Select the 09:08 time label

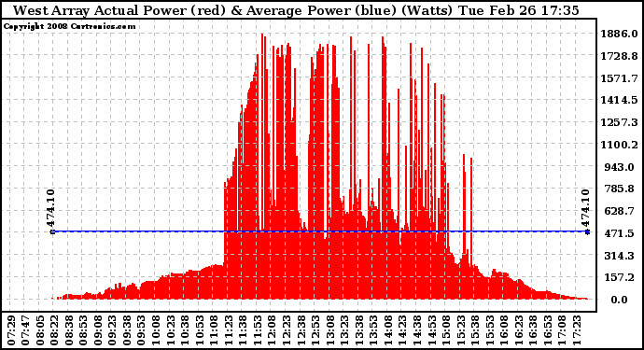click(98, 330)
